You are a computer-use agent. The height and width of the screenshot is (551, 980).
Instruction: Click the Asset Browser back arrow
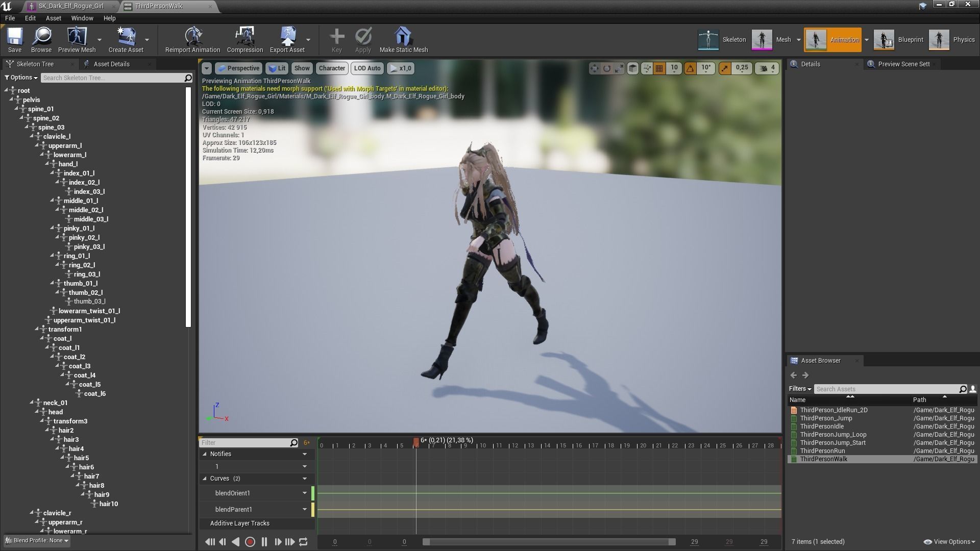tap(794, 375)
